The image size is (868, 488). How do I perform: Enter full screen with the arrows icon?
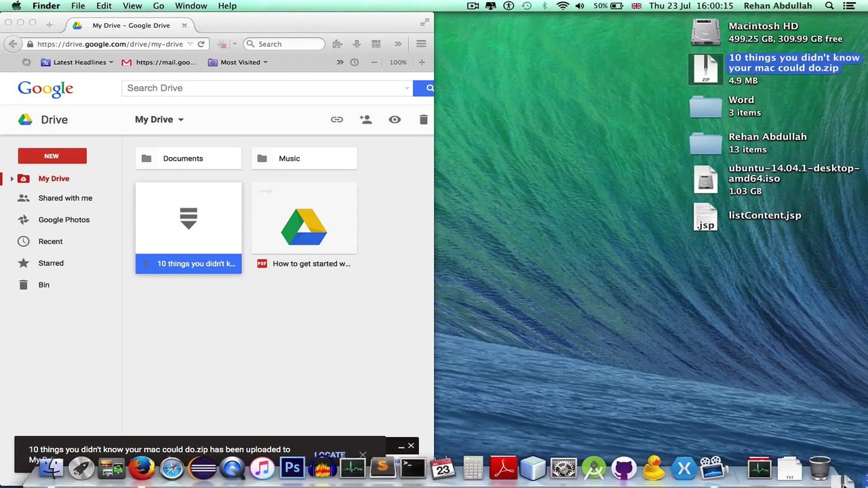click(425, 22)
